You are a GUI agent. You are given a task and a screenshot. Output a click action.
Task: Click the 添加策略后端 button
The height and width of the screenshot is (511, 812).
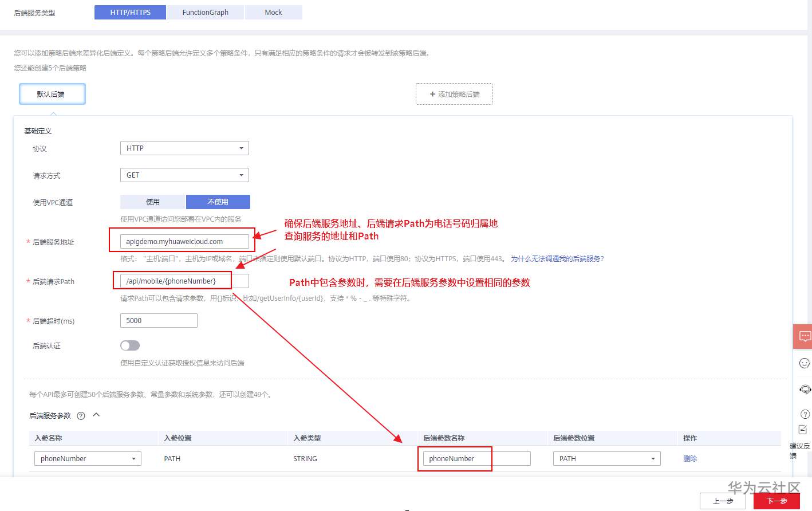coord(454,94)
